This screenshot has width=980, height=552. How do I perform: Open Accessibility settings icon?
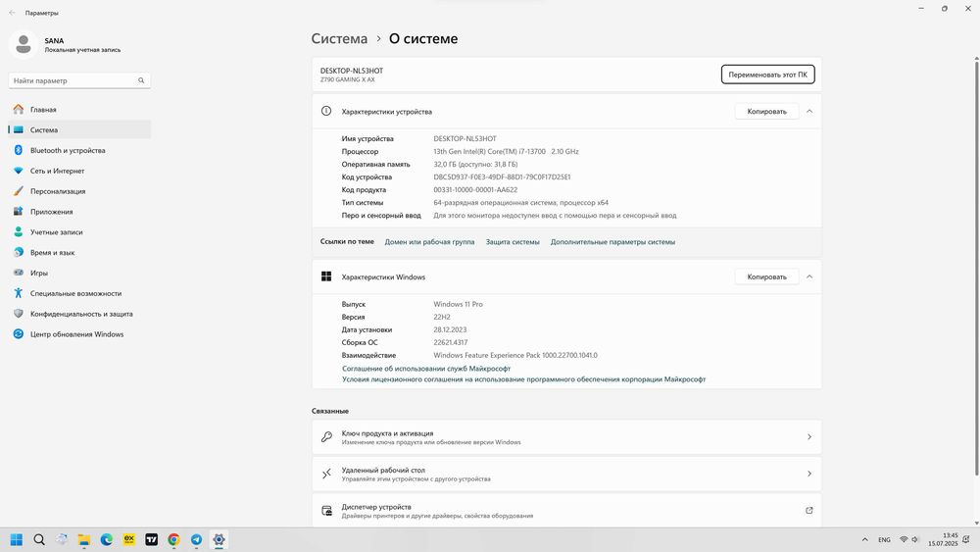tap(18, 293)
